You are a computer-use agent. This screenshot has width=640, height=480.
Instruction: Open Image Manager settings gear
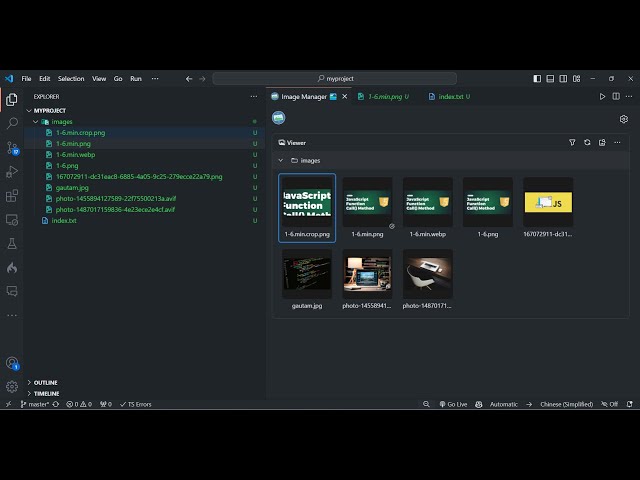[624, 119]
